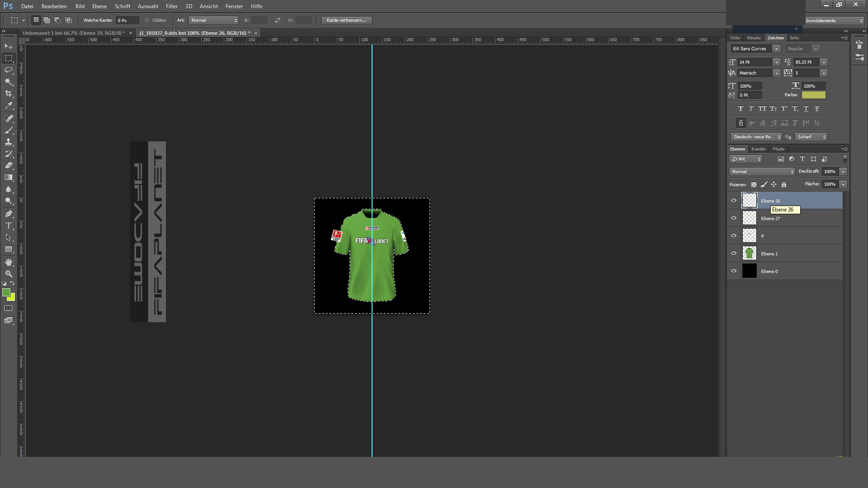Toggle the standard ligatures button
The height and width of the screenshot is (488, 868).
741,123
